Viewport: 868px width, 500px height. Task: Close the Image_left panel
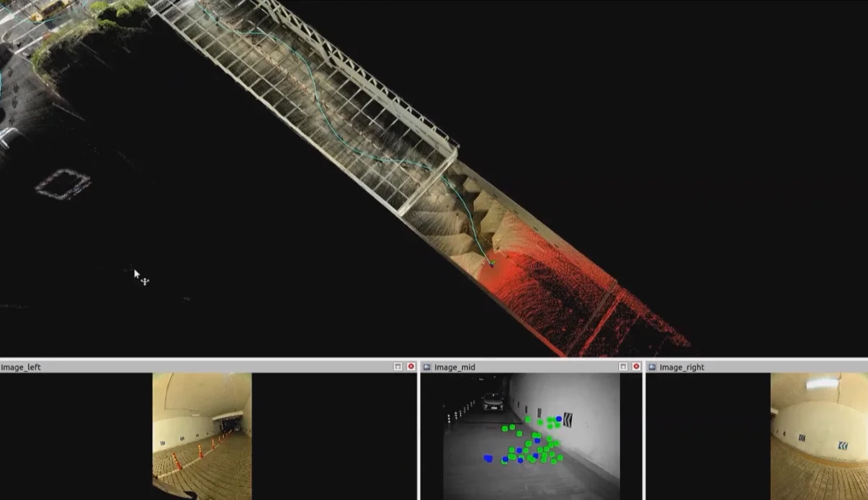(411, 367)
